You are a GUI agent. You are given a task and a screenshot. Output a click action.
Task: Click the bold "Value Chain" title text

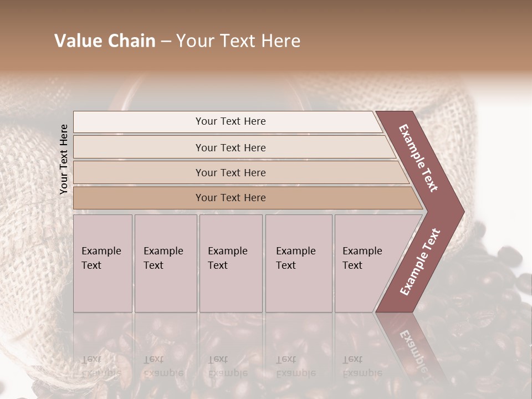tap(105, 41)
